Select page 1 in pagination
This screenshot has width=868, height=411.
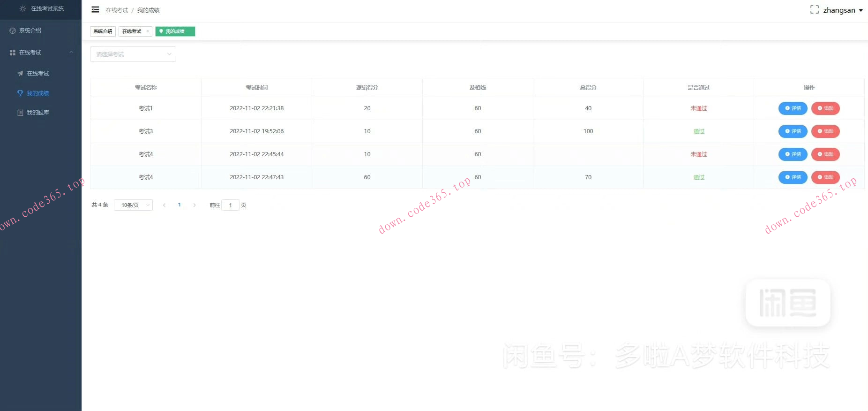(180, 205)
